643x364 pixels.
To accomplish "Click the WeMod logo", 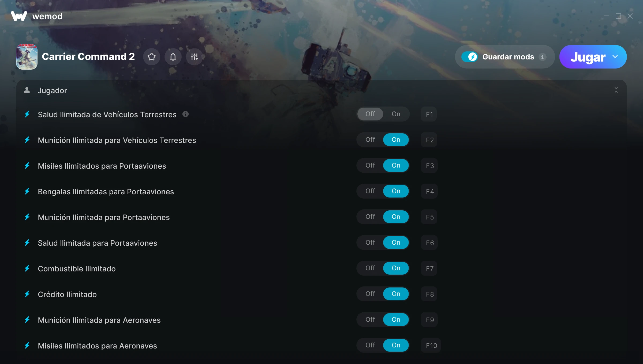I will pyautogui.click(x=19, y=16).
